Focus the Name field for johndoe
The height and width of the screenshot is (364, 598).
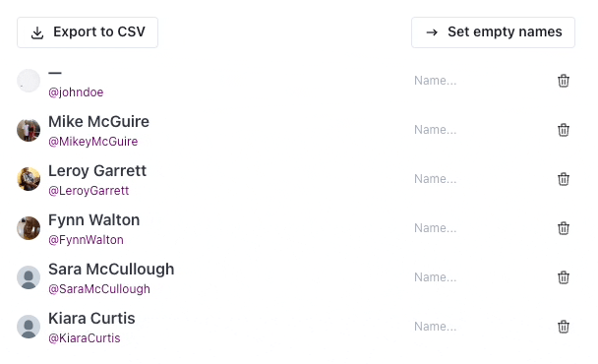click(x=479, y=81)
